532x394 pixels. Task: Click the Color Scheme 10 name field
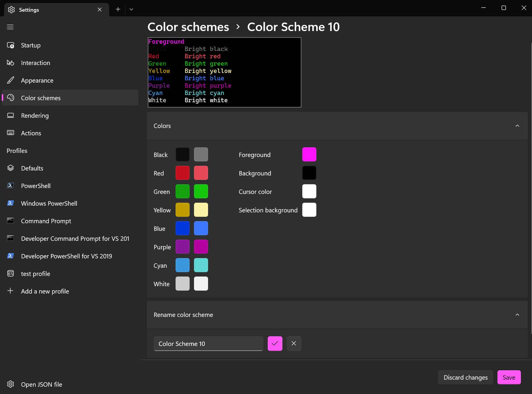pos(208,344)
